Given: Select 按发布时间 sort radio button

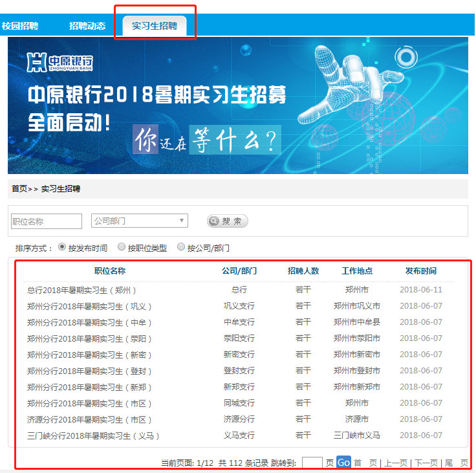Looking at the screenshot, I should click(62, 247).
